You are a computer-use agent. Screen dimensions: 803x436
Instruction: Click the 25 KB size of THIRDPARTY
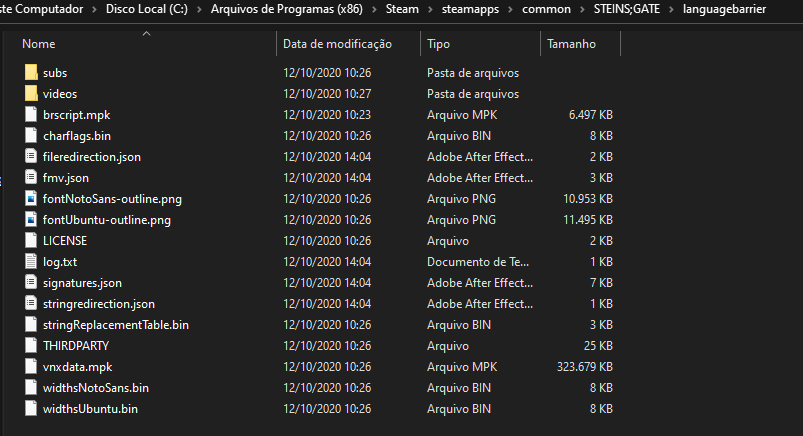pyautogui.click(x=598, y=346)
